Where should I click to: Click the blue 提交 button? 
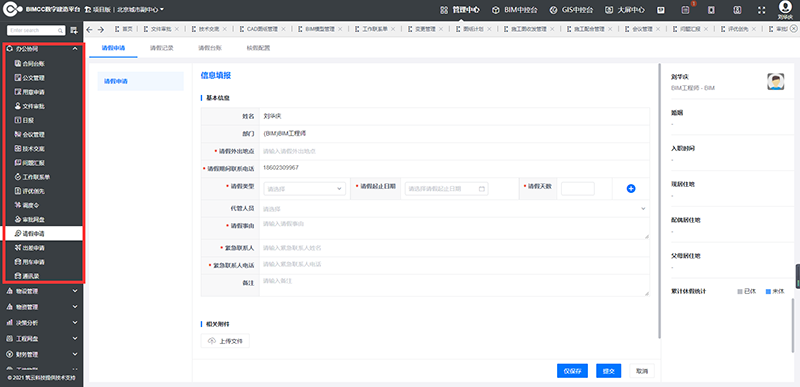608,371
